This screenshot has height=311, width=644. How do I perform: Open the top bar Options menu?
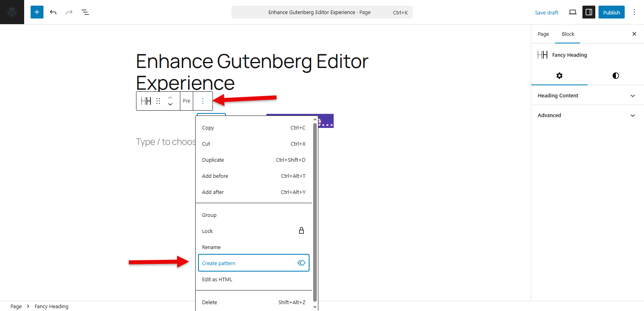pos(634,12)
